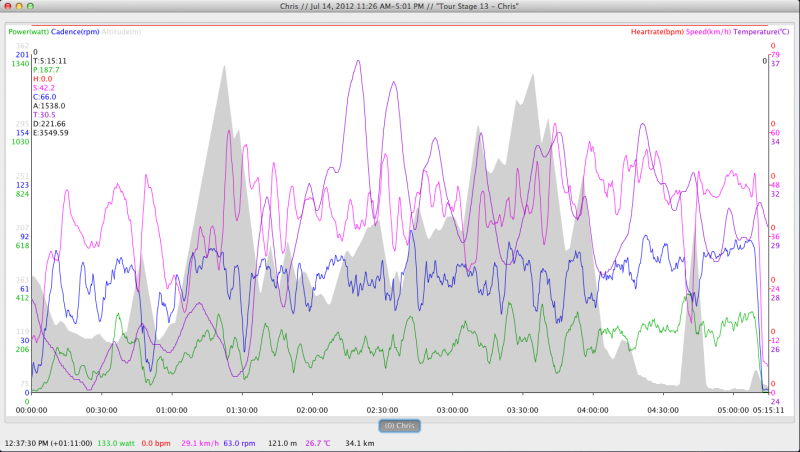Click the 00:30:00 time axis mark
This screenshot has height=452, width=800.
(102, 409)
